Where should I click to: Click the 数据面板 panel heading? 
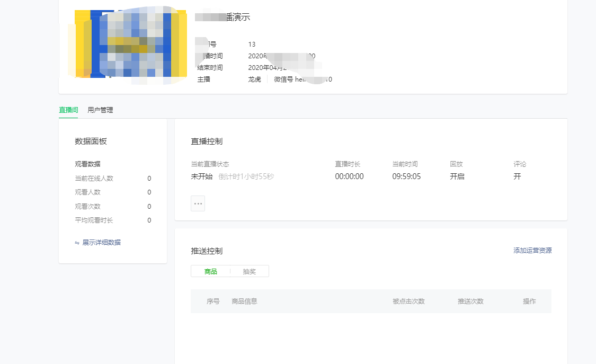[91, 141]
